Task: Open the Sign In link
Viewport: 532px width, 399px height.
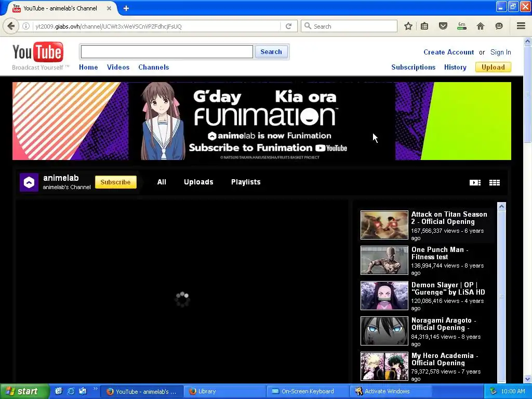Action: click(500, 52)
